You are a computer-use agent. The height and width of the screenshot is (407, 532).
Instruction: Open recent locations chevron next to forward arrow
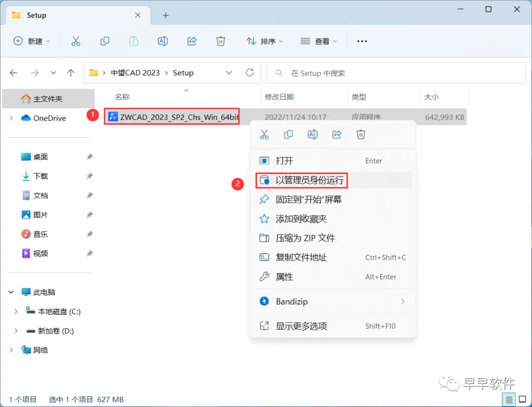click(x=53, y=72)
